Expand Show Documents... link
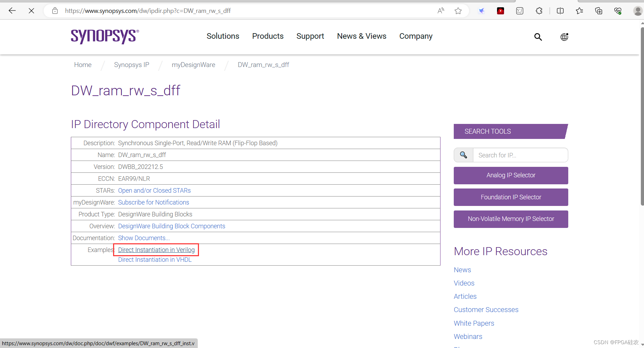This screenshot has height=348, width=644. point(144,238)
